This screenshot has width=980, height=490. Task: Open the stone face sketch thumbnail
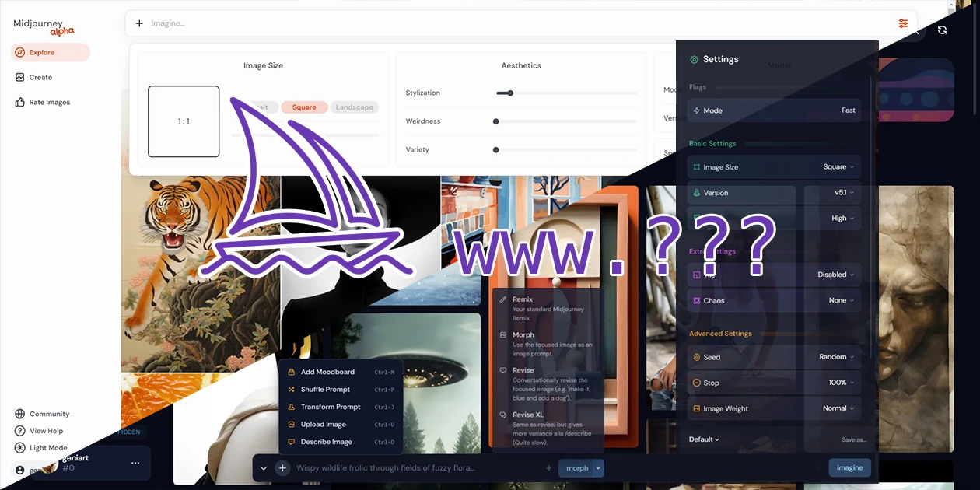tap(918, 319)
